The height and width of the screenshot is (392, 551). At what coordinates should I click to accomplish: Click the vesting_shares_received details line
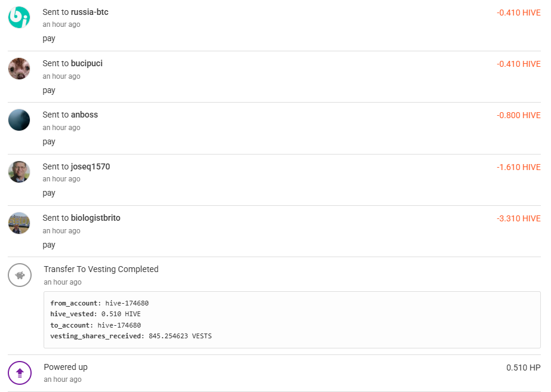131,336
